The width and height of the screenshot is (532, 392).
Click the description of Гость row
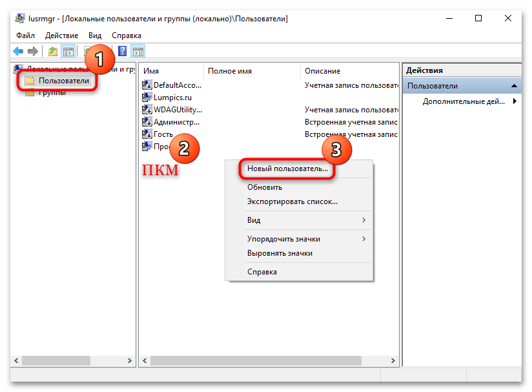(x=351, y=134)
